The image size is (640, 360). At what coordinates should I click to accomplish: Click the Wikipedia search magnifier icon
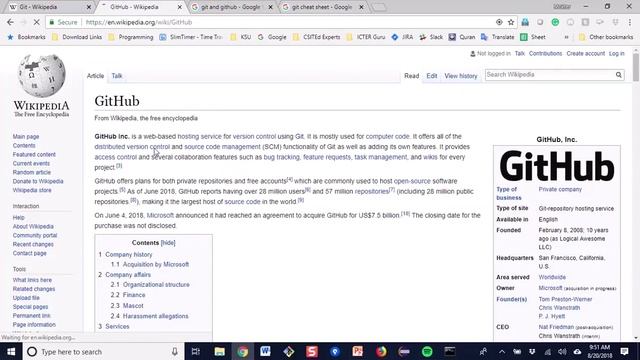pyautogui.click(x=619, y=75)
